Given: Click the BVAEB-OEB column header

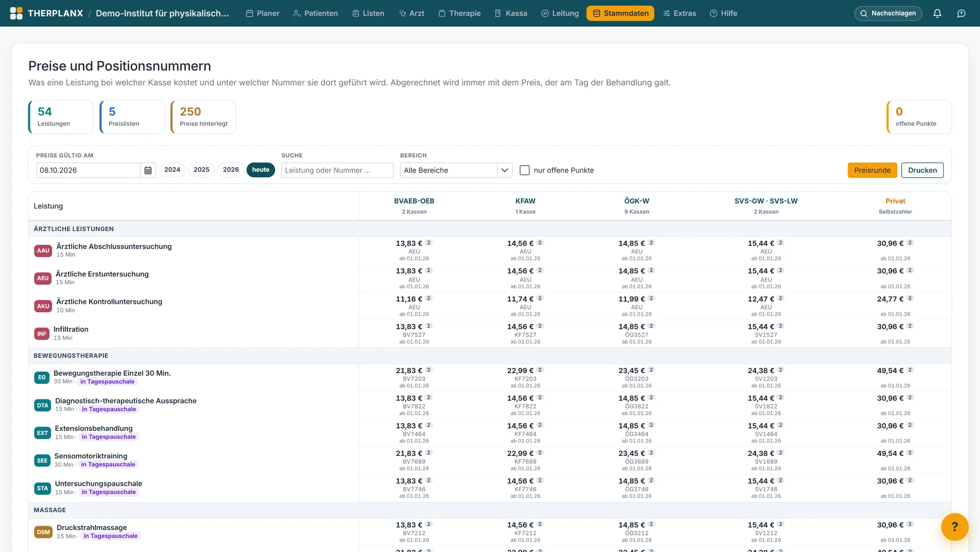Looking at the screenshot, I should (414, 205).
